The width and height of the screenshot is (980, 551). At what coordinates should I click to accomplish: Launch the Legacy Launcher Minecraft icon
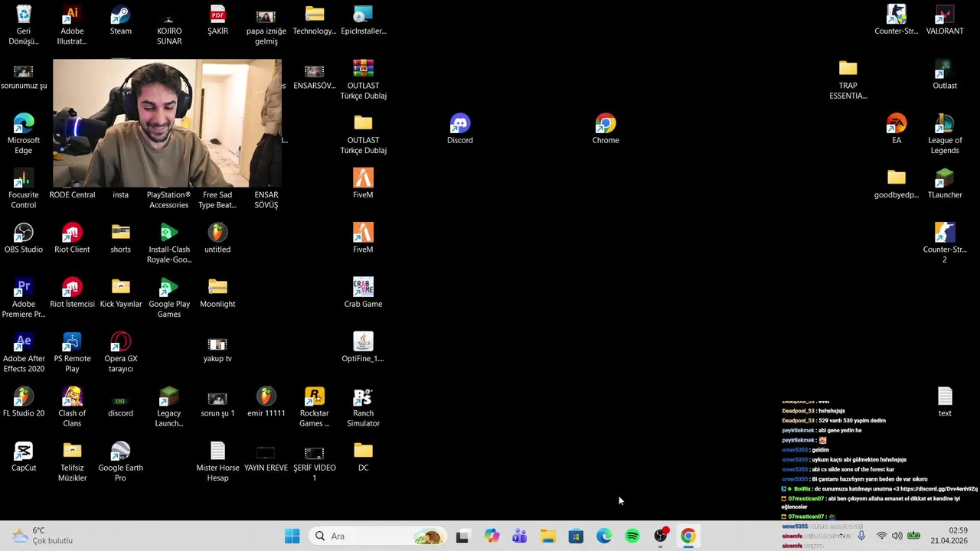click(169, 407)
